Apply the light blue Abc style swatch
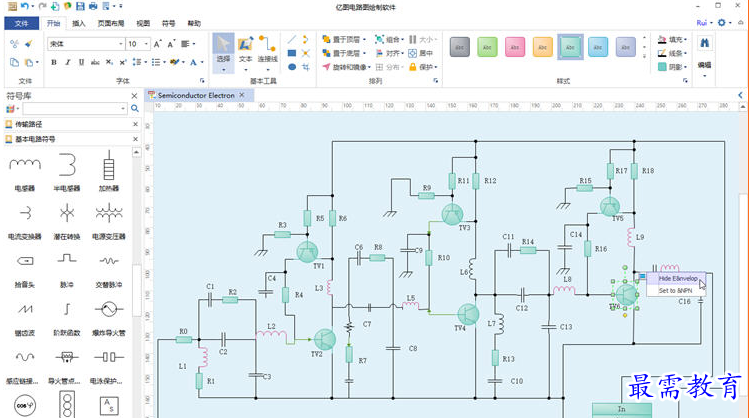750x418 pixels. [x=598, y=47]
